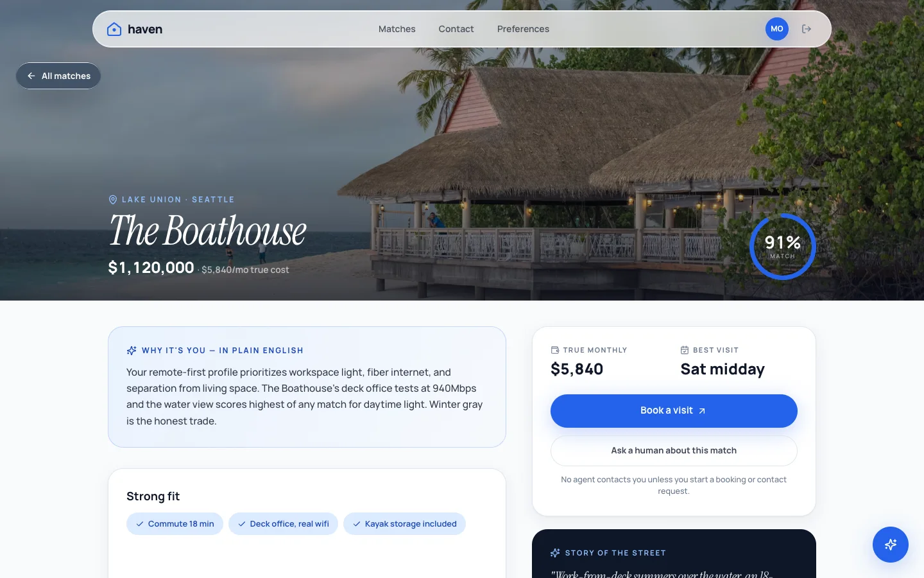Click the WHY IT'S YOU heading
The image size is (924, 578).
click(223, 351)
